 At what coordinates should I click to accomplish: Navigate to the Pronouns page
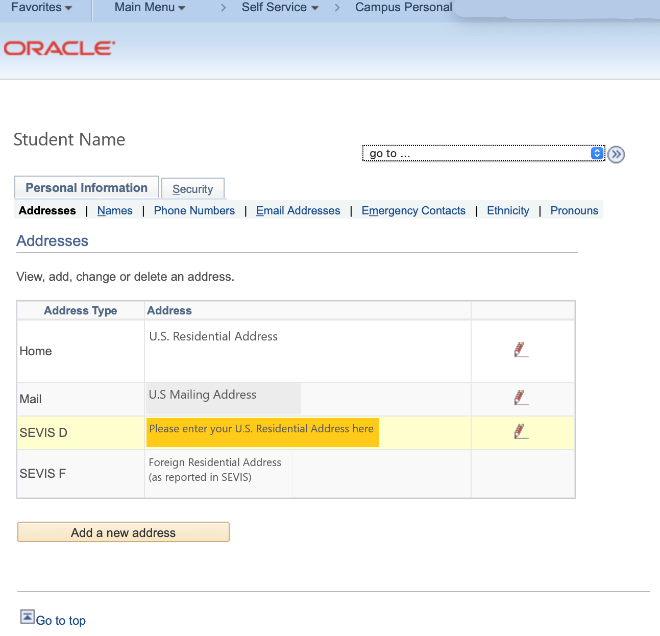574,211
